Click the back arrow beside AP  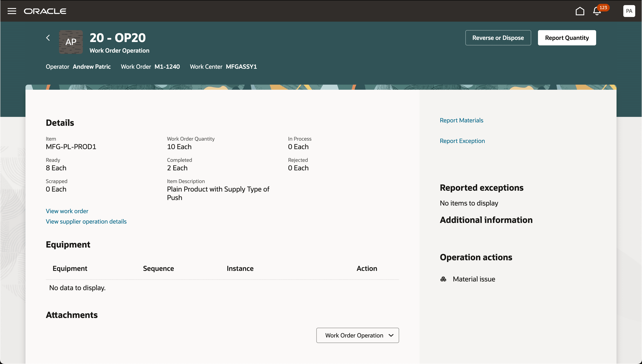point(48,38)
